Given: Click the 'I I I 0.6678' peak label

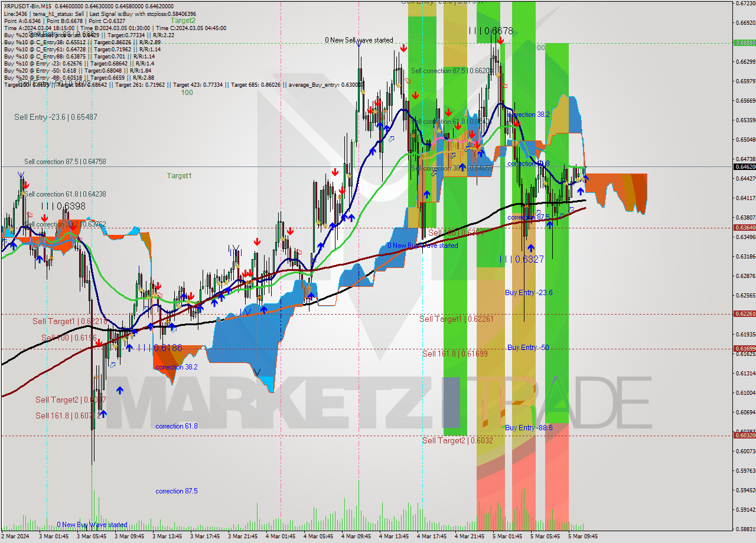Looking at the screenshot, I should click(491, 31).
